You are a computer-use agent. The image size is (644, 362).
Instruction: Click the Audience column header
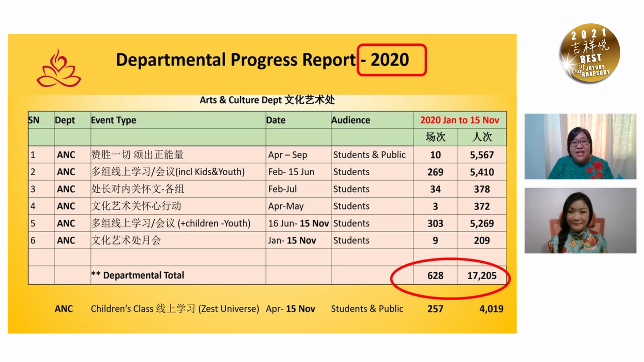coord(351,120)
